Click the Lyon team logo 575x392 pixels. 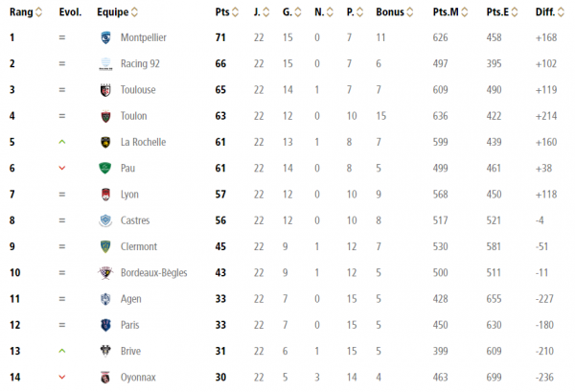[105, 195]
